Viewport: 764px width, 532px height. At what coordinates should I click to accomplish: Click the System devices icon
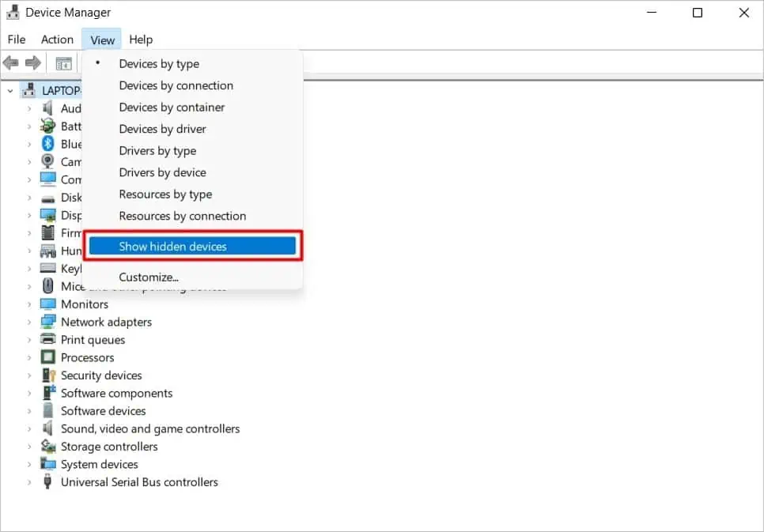49,464
